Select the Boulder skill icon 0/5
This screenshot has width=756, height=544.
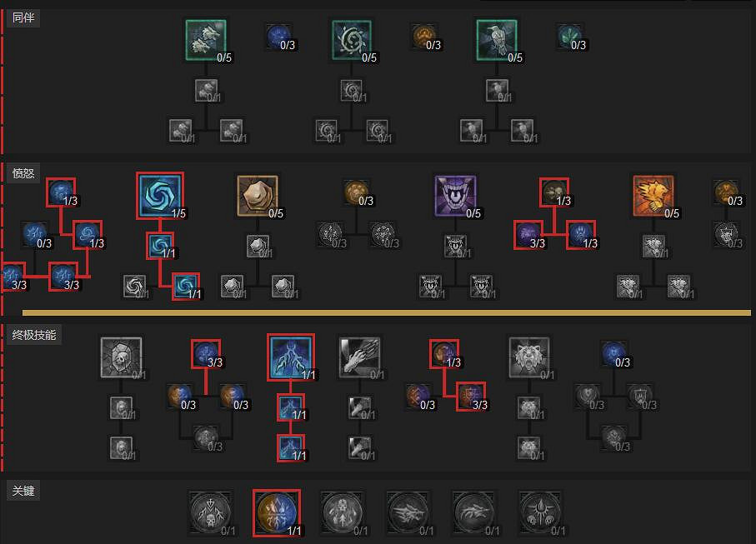[x=258, y=196]
